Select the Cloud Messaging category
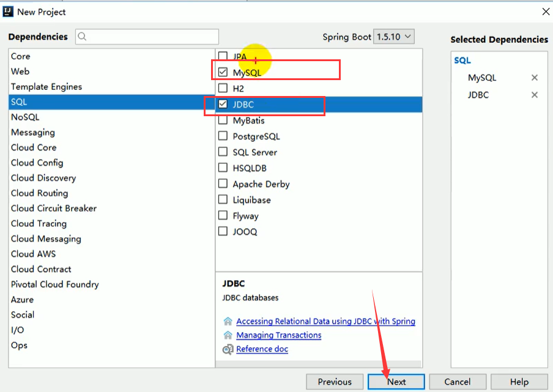553x392 pixels. pos(111,239)
